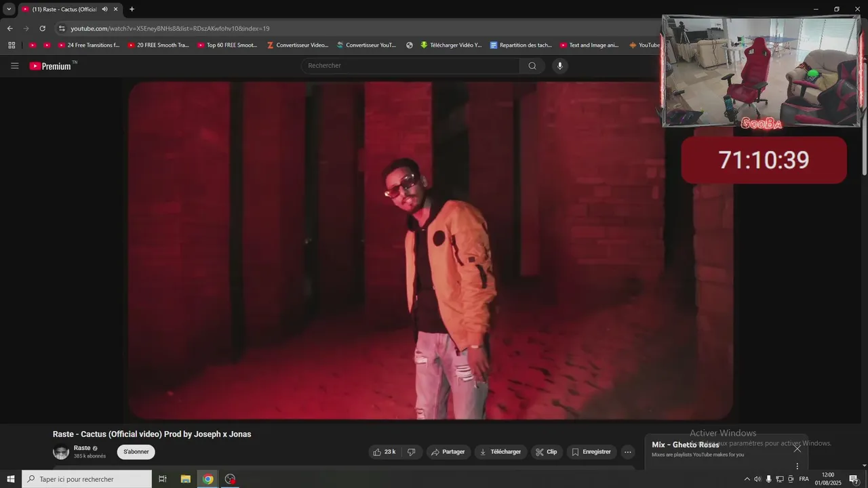Open the Top 60 FREE Smoot... bookmark

[x=228, y=45]
